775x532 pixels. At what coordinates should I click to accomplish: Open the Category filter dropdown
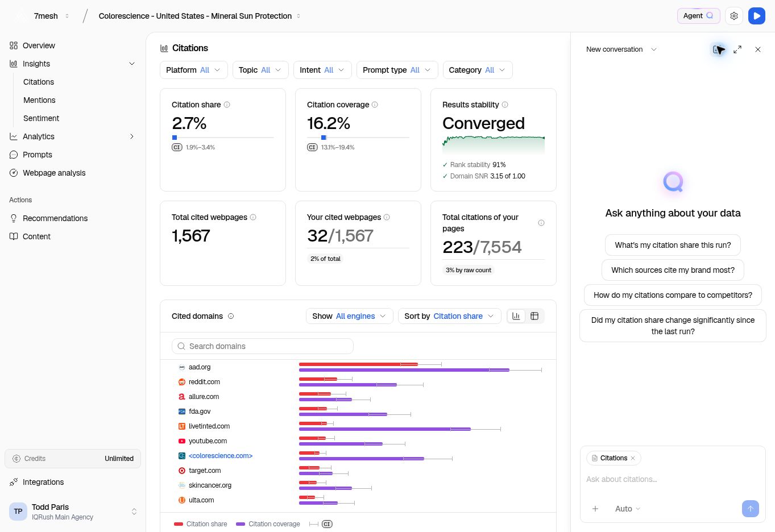click(478, 70)
